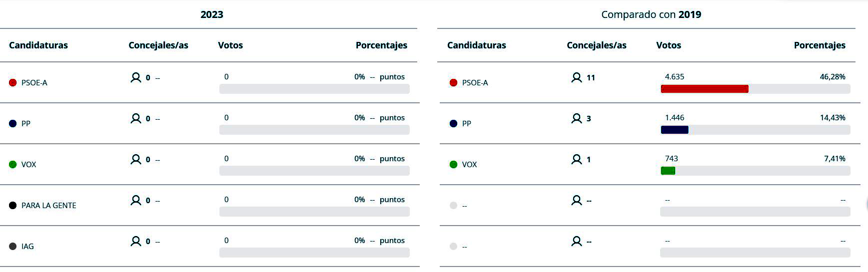Screen dimensions: 868x272
Task: Select the Comparado con 2019 heading
Action: click(x=651, y=14)
